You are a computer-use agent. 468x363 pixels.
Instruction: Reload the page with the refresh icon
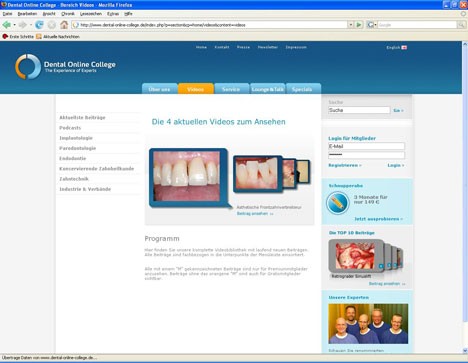[39, 25]
